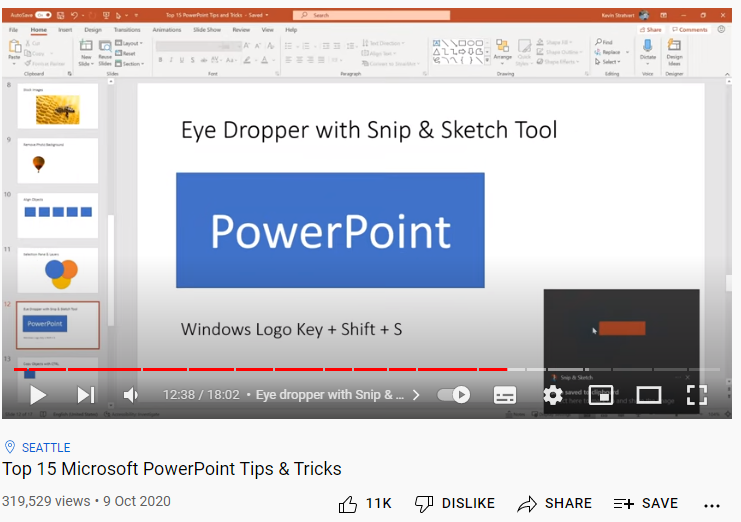This screenshot has width=741, height=522.
Task: Open the Layout dropdown in Slides group
Action: pyautogui.click(x=130, y=44)
